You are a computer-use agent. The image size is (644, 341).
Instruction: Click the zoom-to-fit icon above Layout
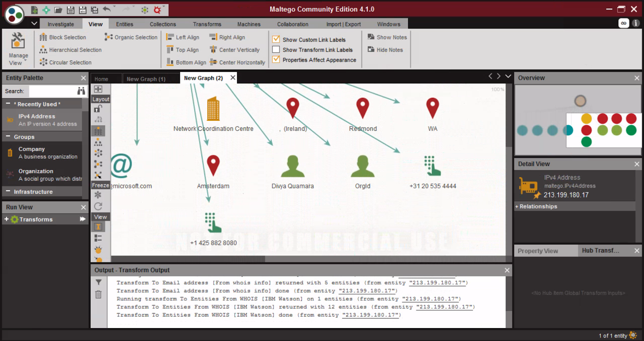point(98,89)
